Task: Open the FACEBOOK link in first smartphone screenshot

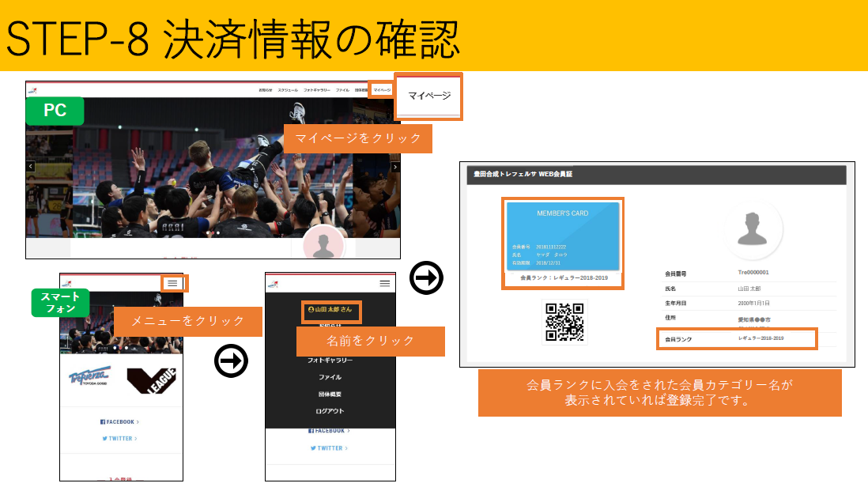Action: tap(119, 422)
